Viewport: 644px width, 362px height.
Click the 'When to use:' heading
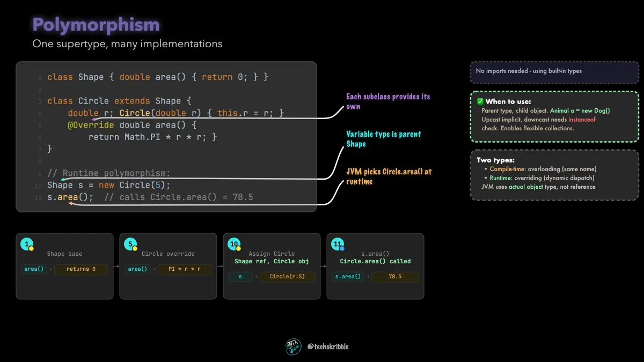click(508, 101)
